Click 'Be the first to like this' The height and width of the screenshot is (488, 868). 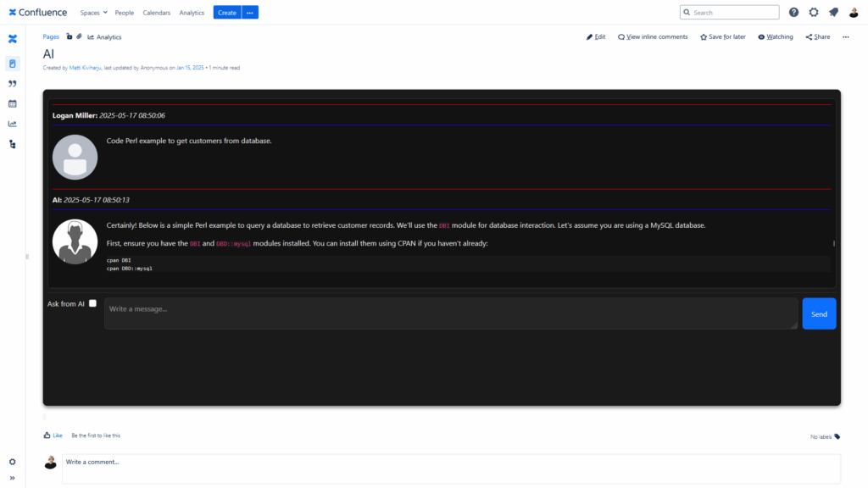pyautogui.click(x=96, y=435)
